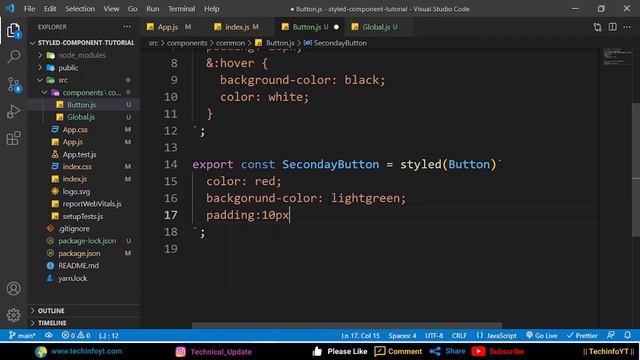640x360 pixels.
Task: Open the View menu
Action: (111, 9)
